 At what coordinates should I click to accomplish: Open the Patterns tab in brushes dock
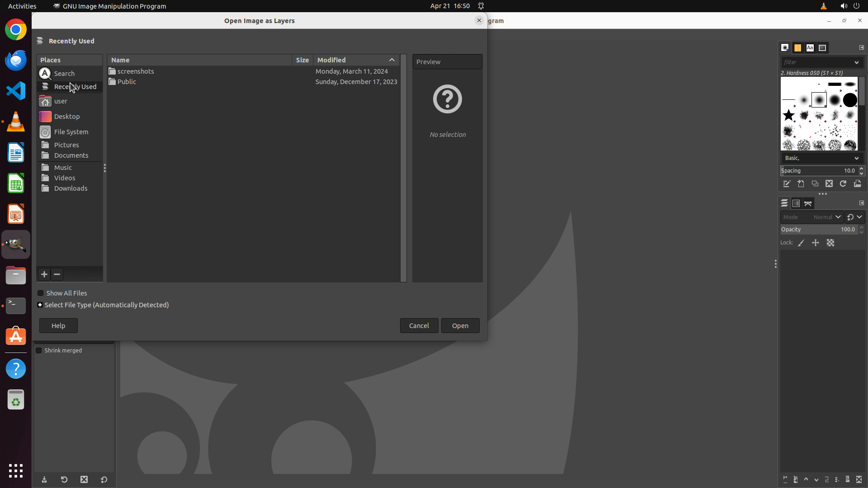[797, 48]
